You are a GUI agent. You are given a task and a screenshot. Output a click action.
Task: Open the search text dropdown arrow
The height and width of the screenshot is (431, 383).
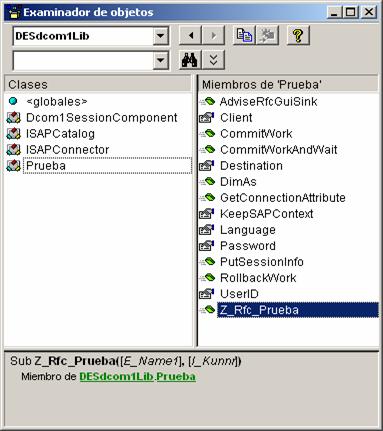pos(161,60)
